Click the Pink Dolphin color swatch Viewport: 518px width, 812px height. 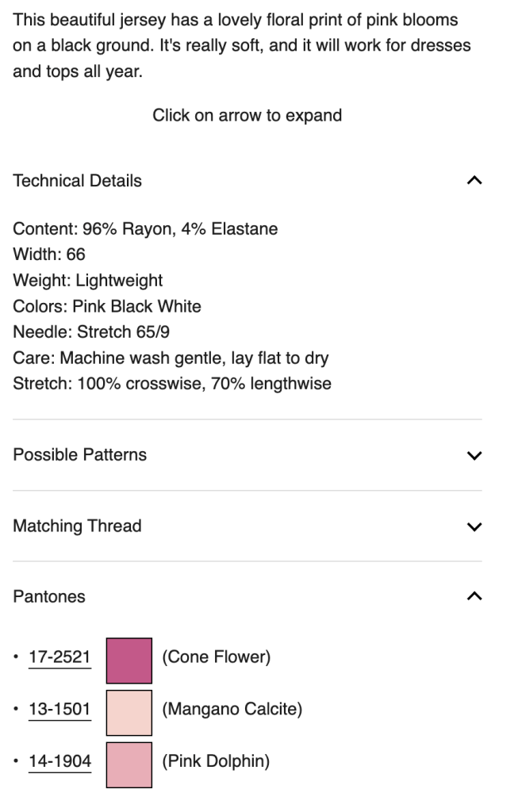[x=129, y=764]
